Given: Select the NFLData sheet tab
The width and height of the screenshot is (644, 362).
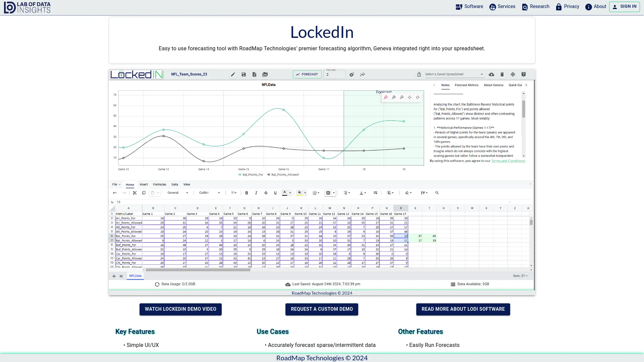Looking at the screenshot, I should coord(135,276).
